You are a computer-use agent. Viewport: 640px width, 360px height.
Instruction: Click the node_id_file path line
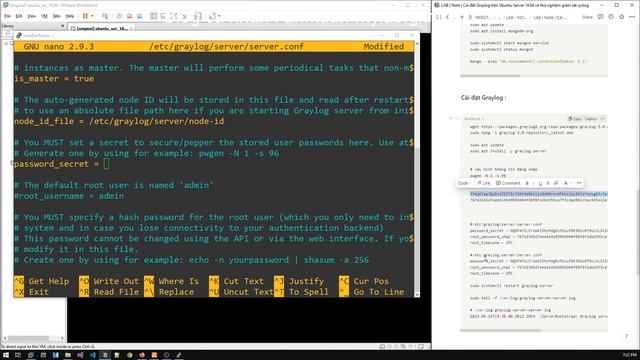pos(119,121)
